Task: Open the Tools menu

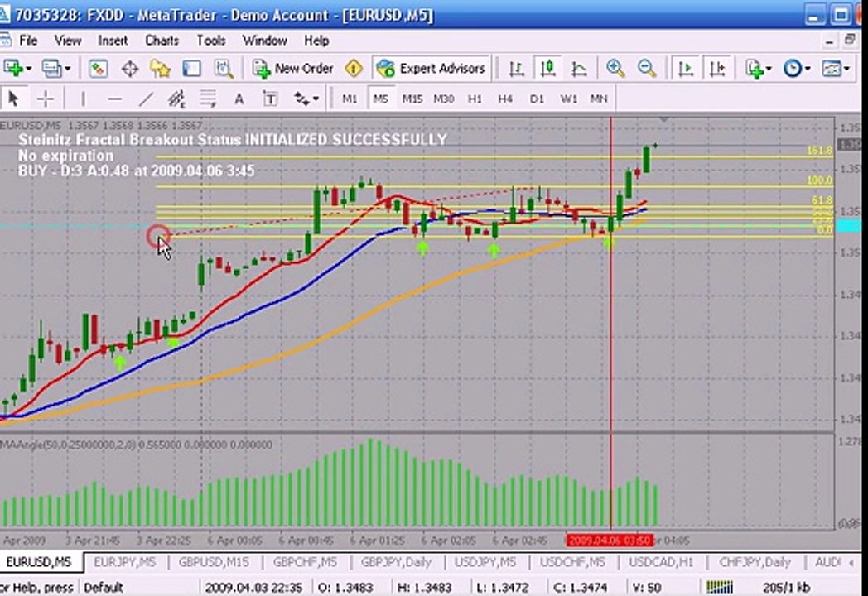Action: [211, 41]
